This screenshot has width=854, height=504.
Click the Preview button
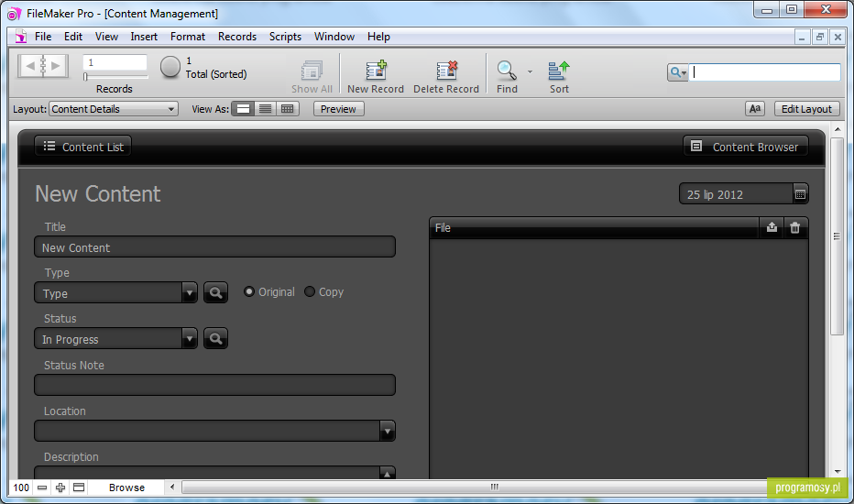338,109
